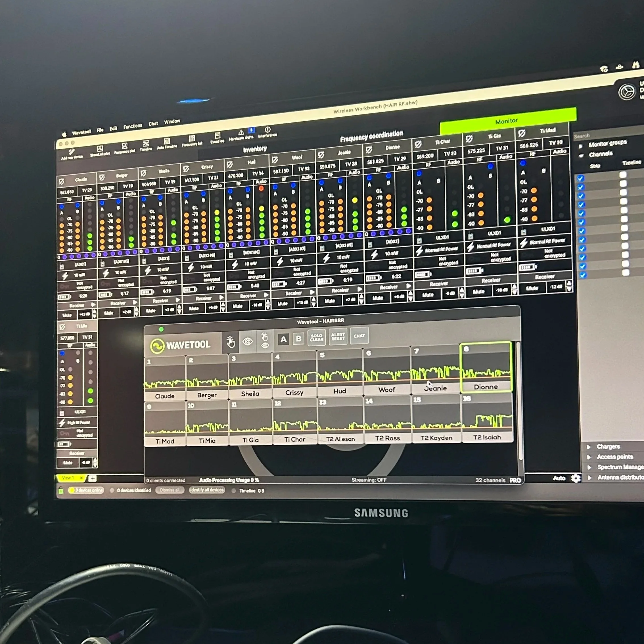Select the green Monitor tab
Viewport: 644px width, 644px height.
pyautogui.click(x=508, y=120)
